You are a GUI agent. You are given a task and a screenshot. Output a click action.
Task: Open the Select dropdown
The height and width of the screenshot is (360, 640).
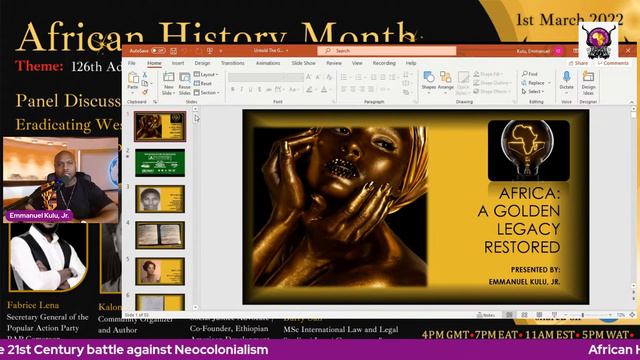pos(533,91)
